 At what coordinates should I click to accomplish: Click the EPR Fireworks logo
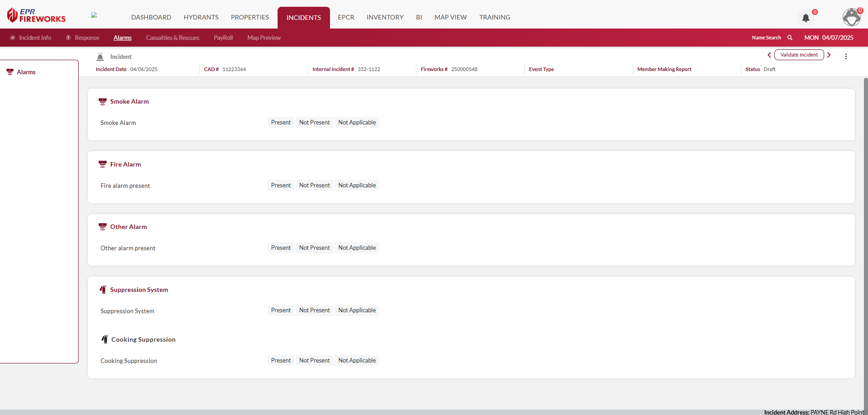click(37, 15)
